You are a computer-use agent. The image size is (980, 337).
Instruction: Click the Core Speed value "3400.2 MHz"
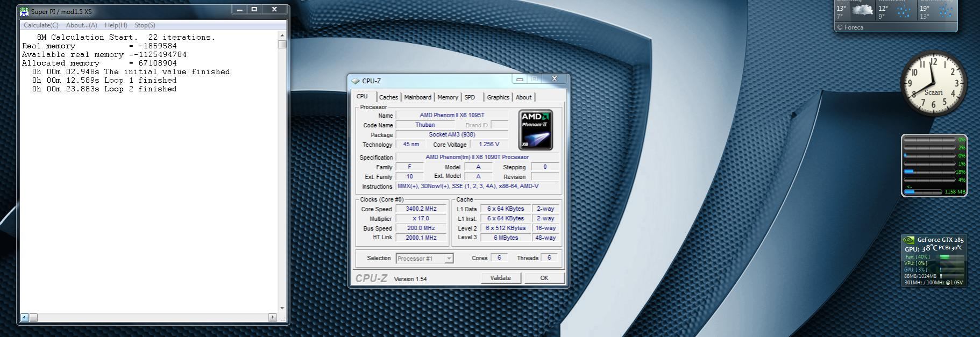(421, 209)
